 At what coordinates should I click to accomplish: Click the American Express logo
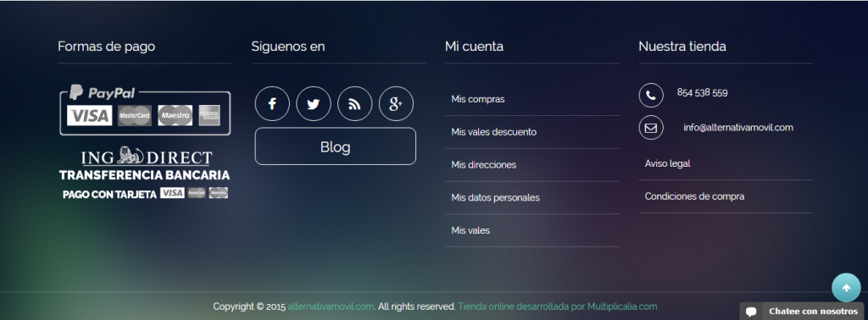209,115
